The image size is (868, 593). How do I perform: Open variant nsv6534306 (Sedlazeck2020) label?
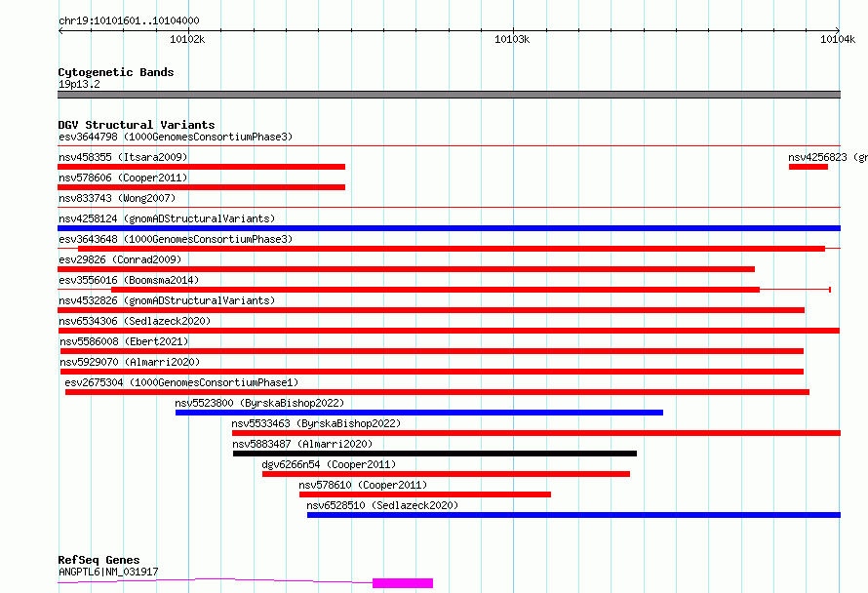pyautogui.click(x=135, y=321)
